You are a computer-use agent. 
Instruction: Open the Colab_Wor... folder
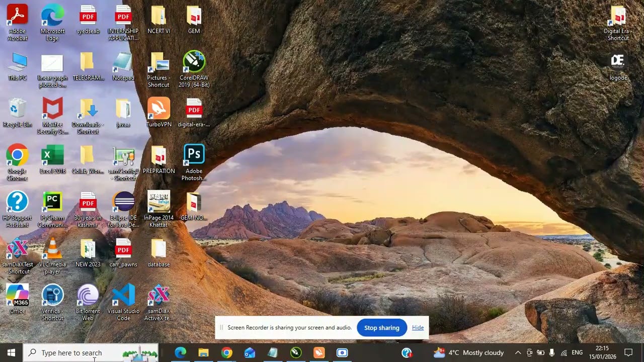tap(88, 160)
